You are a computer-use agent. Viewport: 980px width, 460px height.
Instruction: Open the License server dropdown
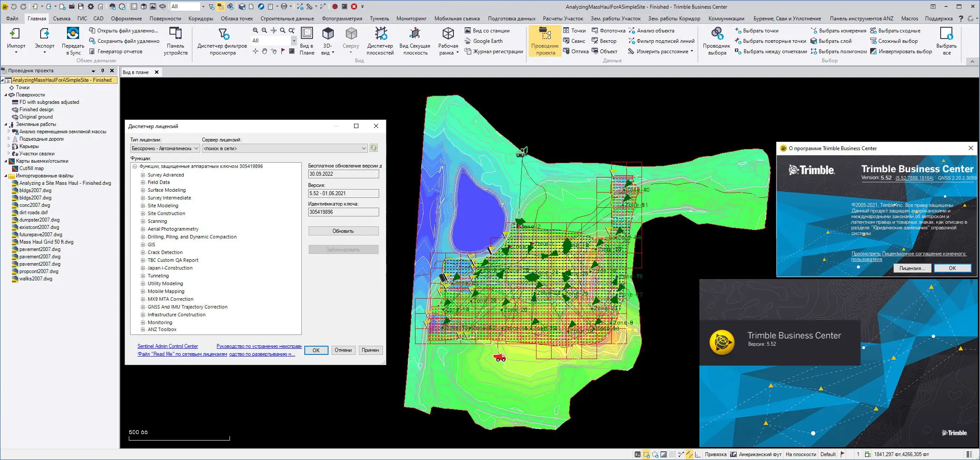pyautogui.click(x=284, y=148)
